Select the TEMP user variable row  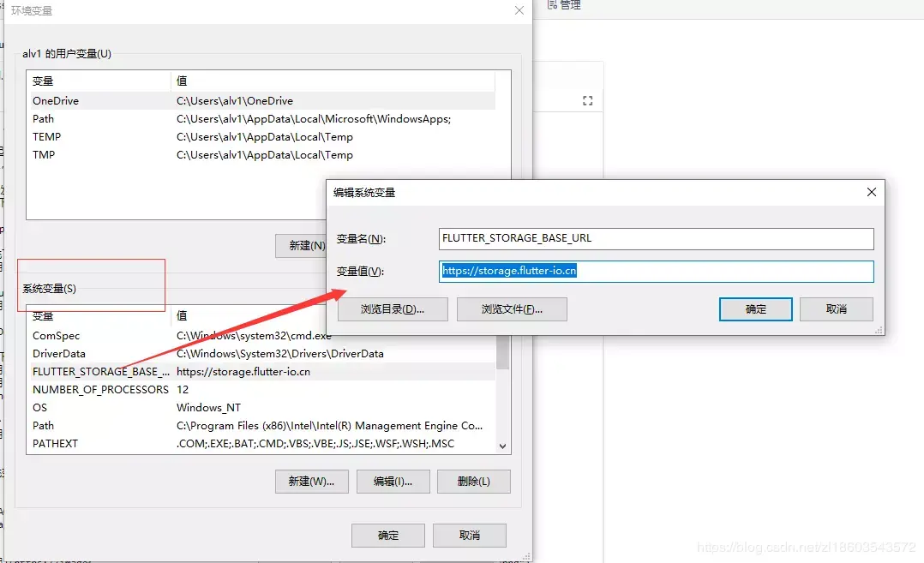[x=263, y=136]
